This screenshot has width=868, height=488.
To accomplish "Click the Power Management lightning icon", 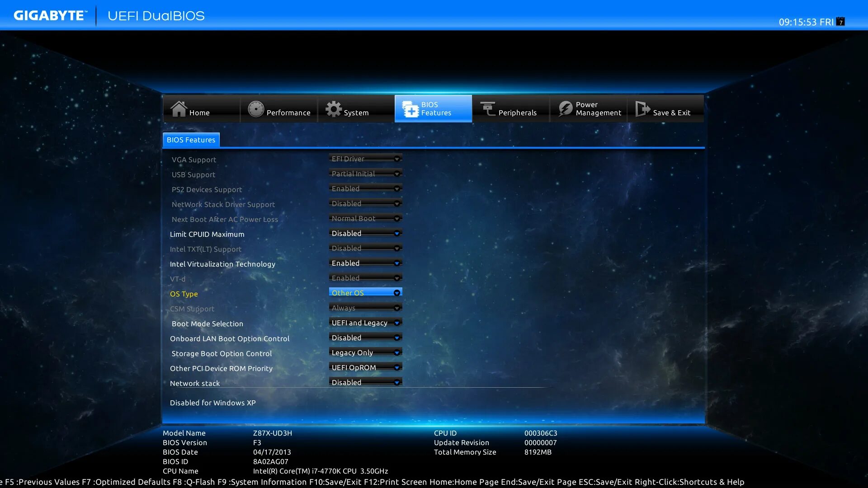I will click(565, 109).
